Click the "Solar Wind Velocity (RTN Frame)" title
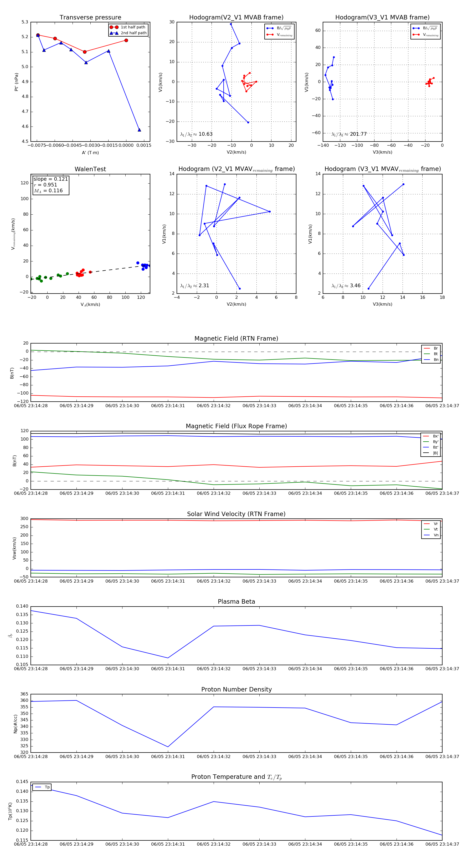473x868 pixels. 236,514
